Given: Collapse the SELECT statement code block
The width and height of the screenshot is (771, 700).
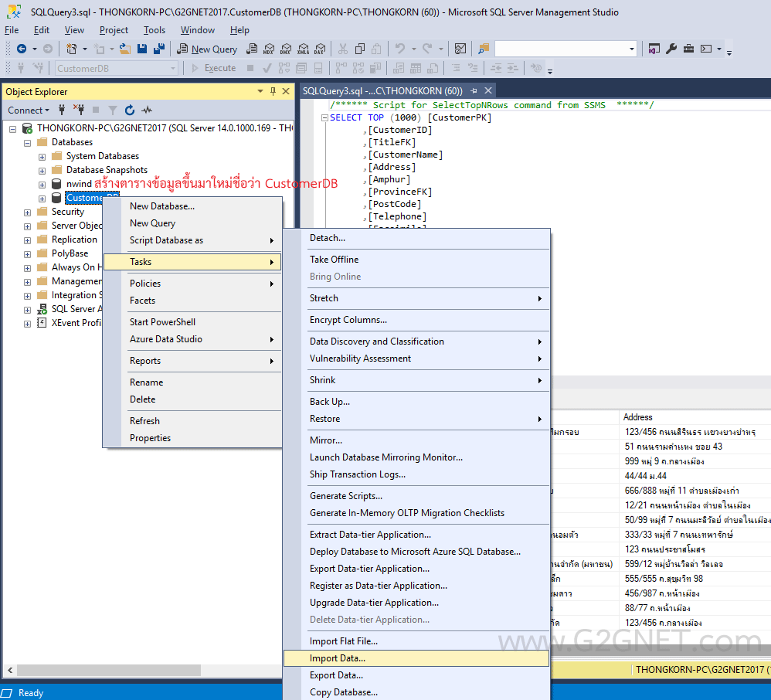Looking at the screenshot, I should point(324,117).
